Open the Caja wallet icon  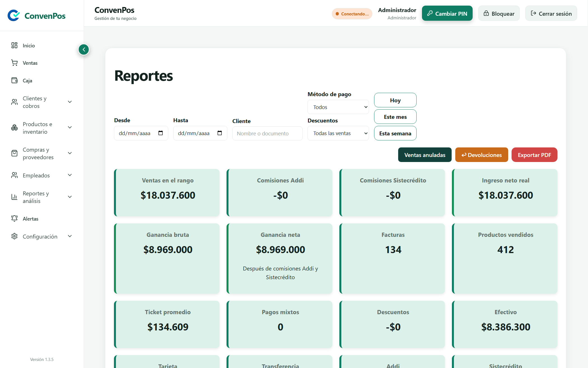tap(14, 80)
